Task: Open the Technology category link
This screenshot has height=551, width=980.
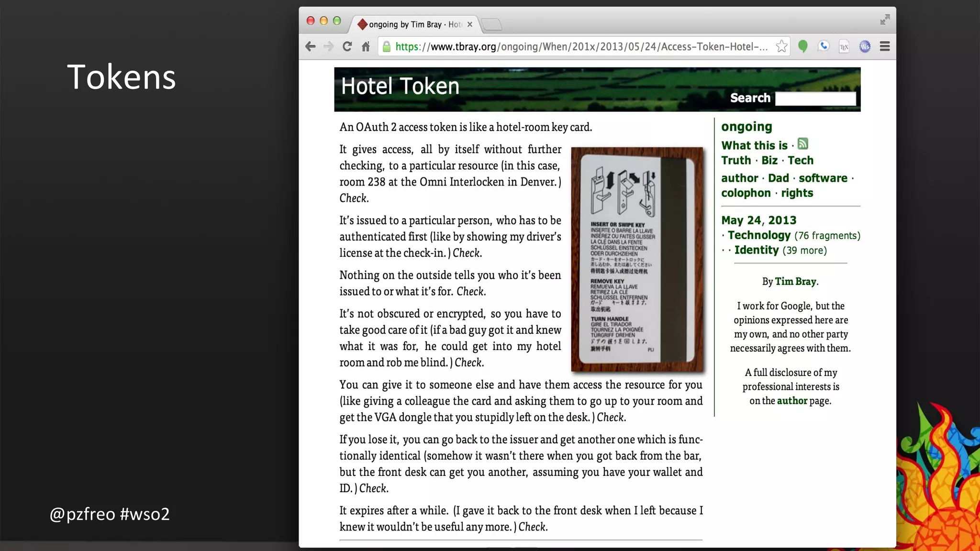Action: (759, 235)
